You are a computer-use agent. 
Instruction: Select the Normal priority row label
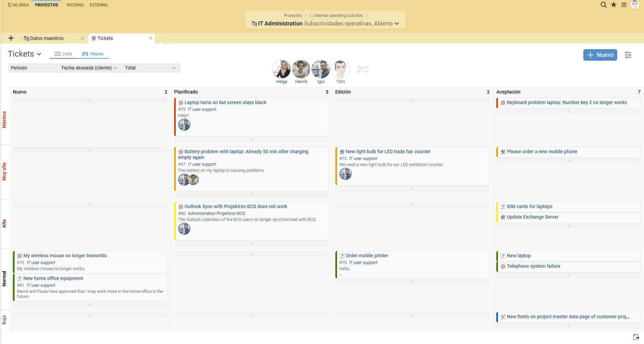[x=4, y=279]
